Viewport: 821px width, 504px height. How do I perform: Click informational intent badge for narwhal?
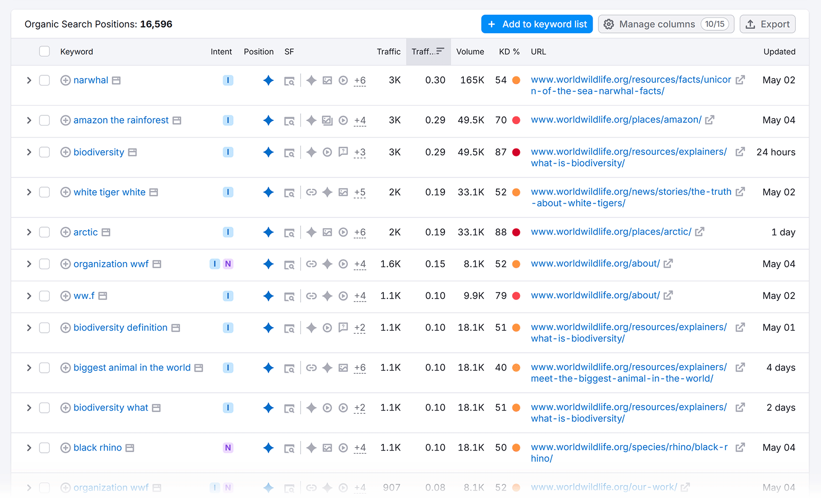point(228,80)
